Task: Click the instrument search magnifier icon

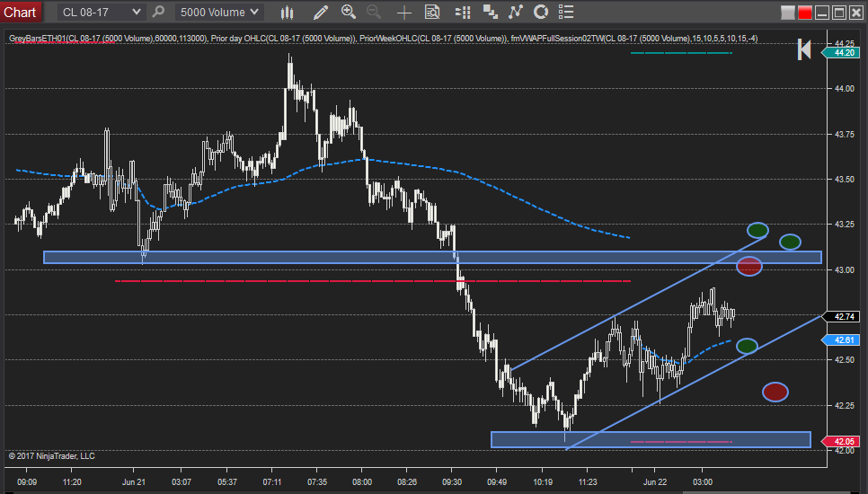Action: [159, 12]
